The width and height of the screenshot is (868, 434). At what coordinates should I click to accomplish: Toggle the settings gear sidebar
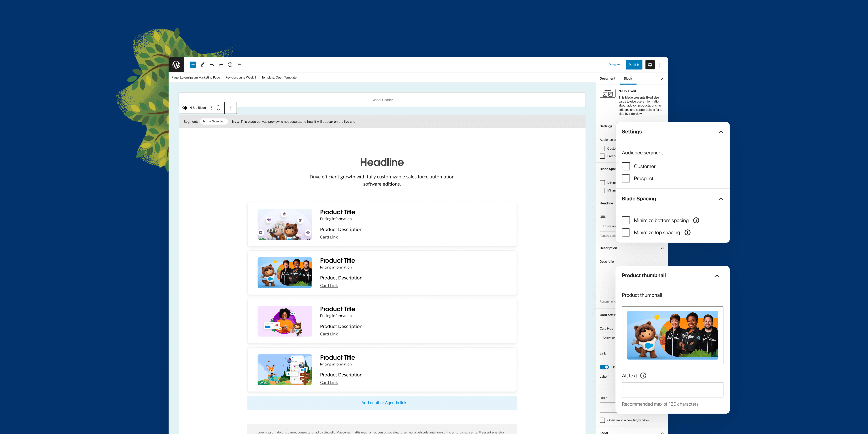click(x=650, y=65)
